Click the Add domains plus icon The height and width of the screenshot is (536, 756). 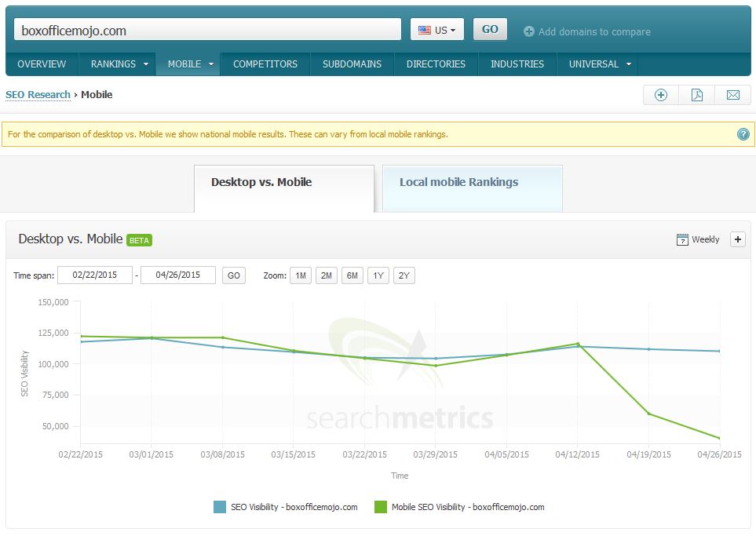528,31
